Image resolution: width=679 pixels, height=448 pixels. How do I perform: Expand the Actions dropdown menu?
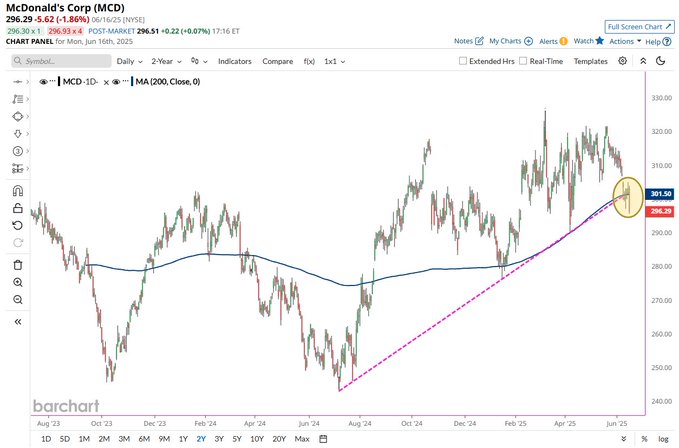pyautogui.click(x=625, y=41)
